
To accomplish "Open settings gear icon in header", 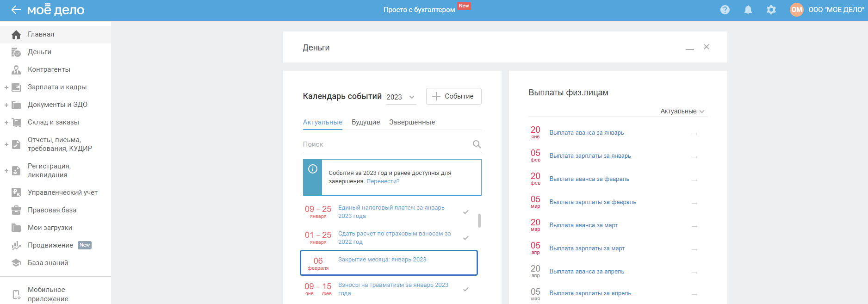I will [771, 10].
